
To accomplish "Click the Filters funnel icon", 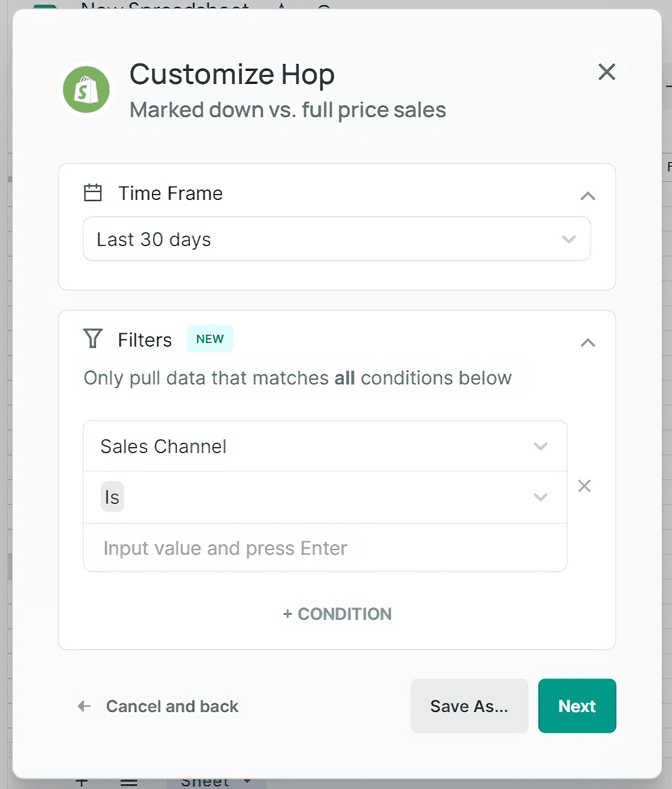I will [93, 339].
